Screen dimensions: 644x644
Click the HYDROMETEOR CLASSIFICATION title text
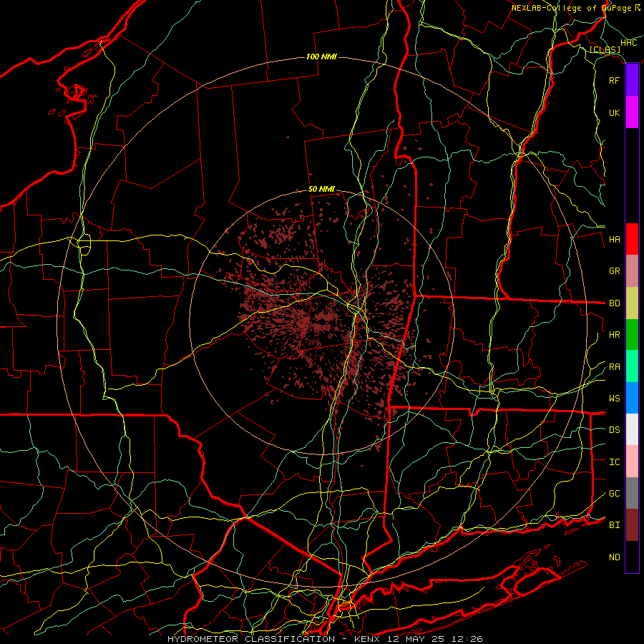click(251, 639)
